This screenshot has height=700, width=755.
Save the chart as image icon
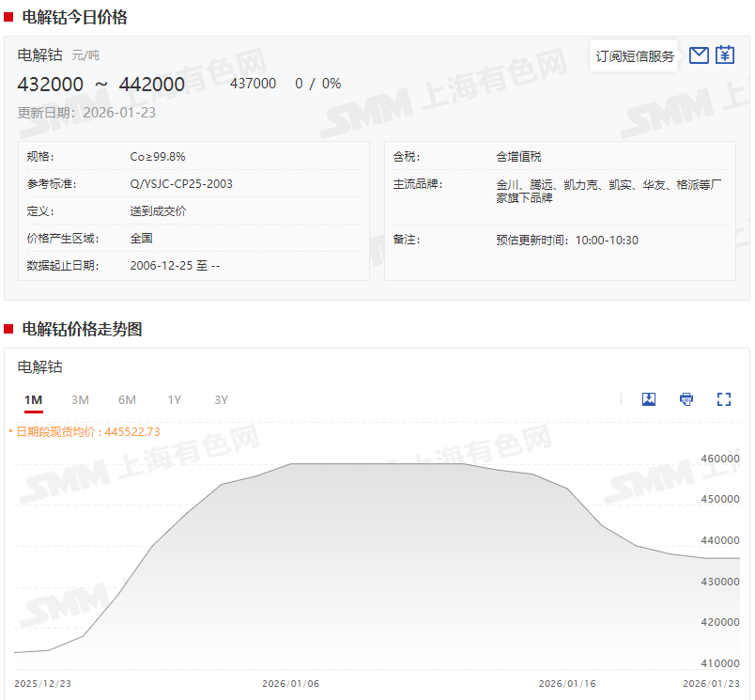point(648,399)
